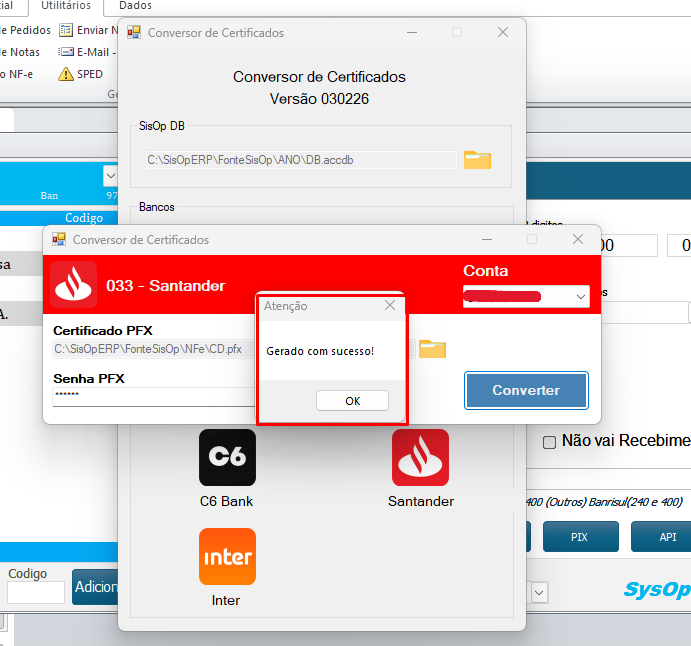The height and width of the screenshot is (646, 691).
Task: Click the Enviar document icon in the ribbon
Action: [66, 31]
